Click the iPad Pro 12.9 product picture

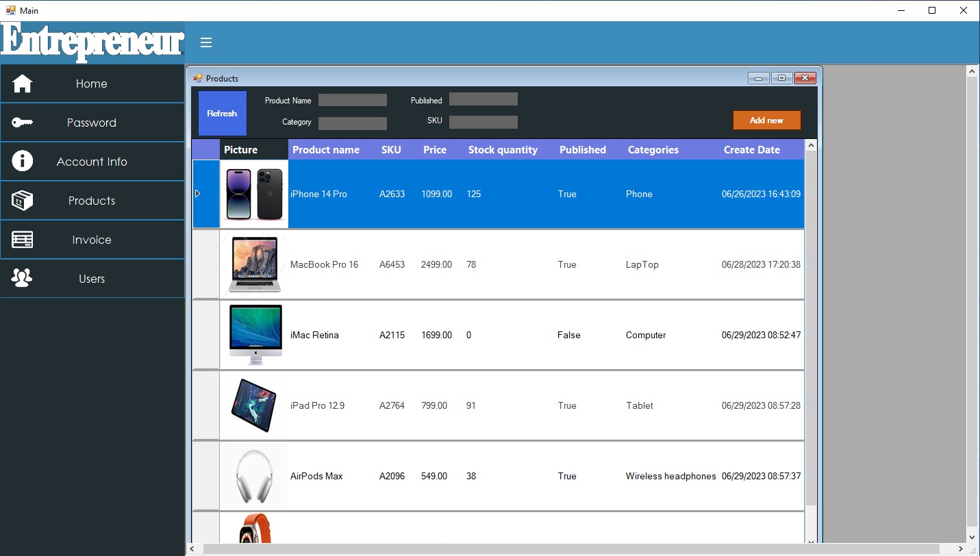tap(254, 405)
